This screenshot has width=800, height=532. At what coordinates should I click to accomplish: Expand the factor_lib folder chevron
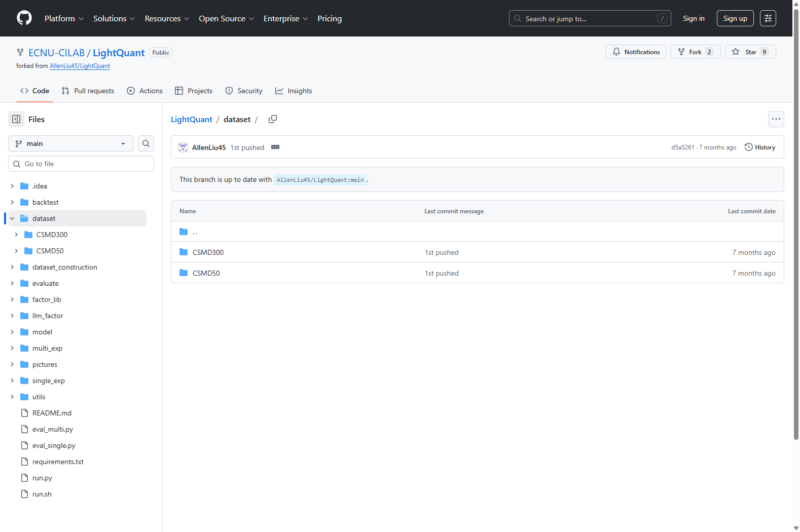(12, 299)
